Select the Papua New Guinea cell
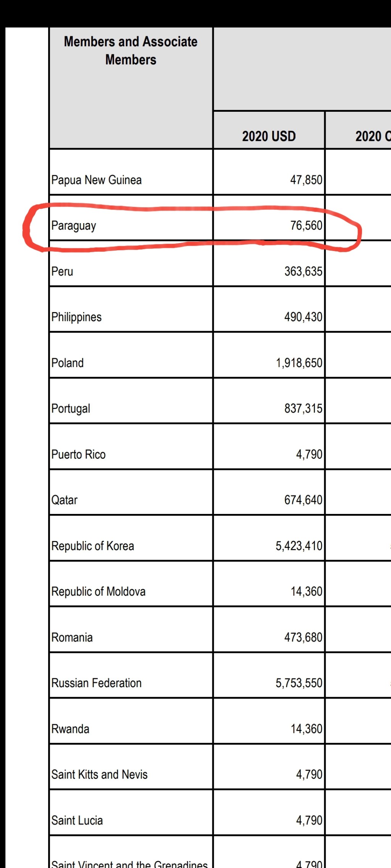391x868 pixels. click(97, 180)
